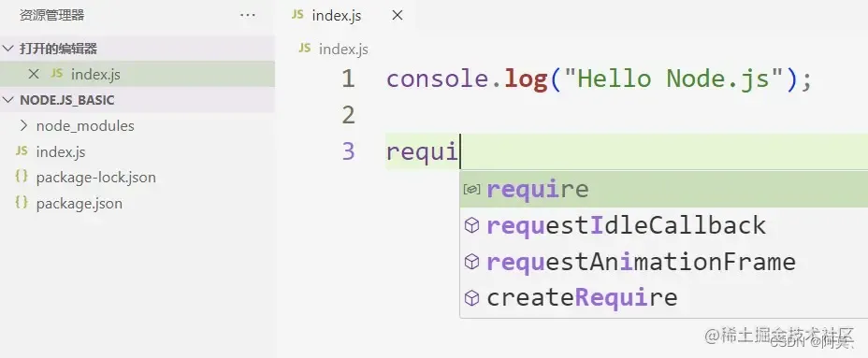
Task: Click the 资源管理器 panel title
Action: tap(51, 16)
